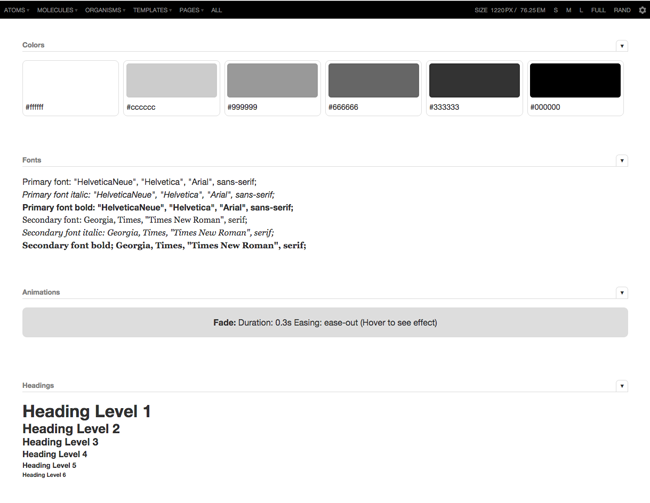This screenshot has width=650, height=503.
Task: Click the Heading Level 3 text
Action: (x=60, y=442)
